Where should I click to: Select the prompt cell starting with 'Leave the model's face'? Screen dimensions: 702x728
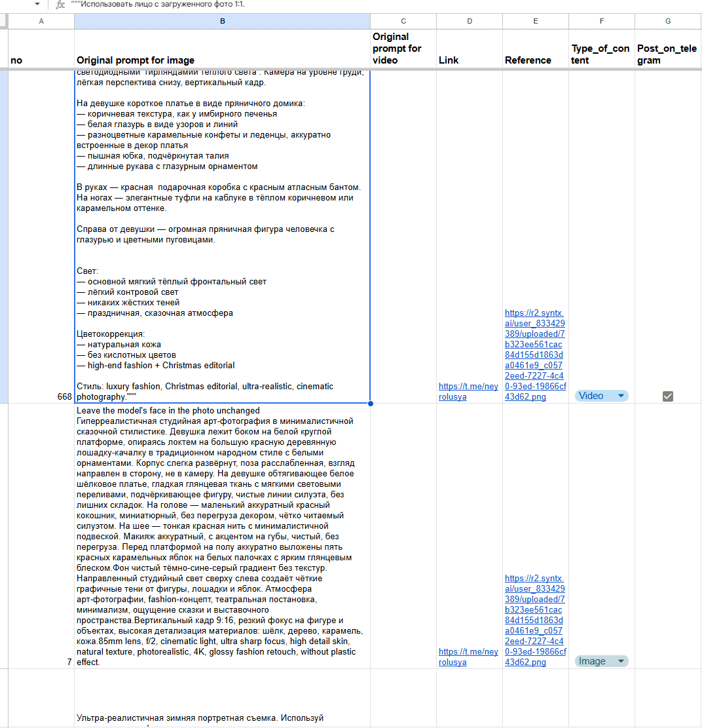pos(222,534)
